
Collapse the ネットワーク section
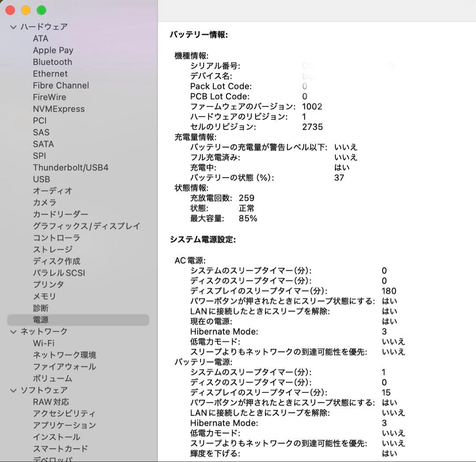coord(13,331)
